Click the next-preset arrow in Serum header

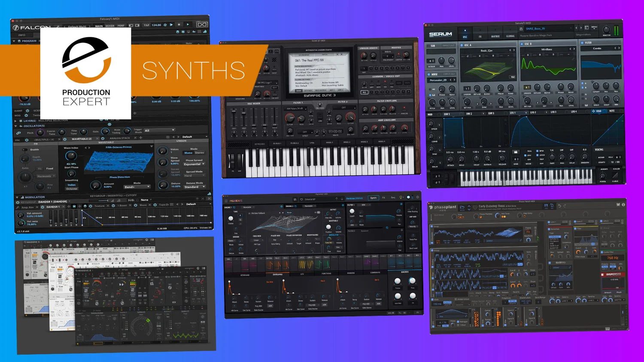pyautogui.click(x=581, y=28)
